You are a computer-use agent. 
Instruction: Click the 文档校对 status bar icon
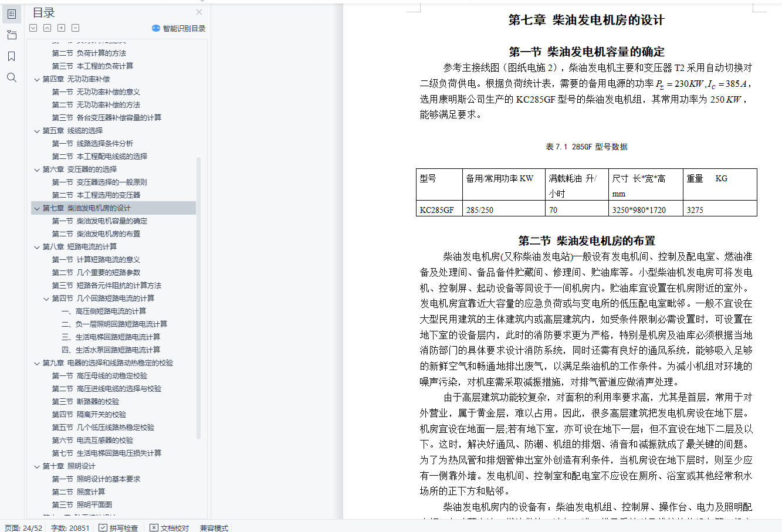pos(154,528)
